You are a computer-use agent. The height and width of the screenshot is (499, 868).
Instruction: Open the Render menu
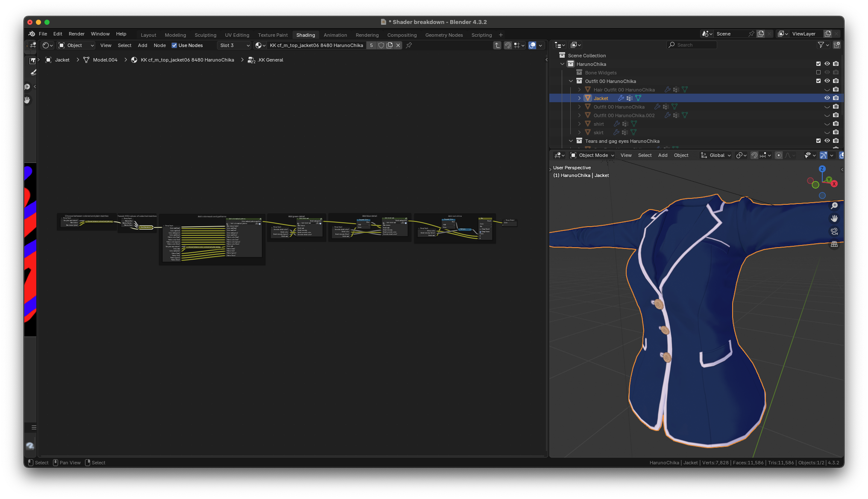[x=76, y=34]
